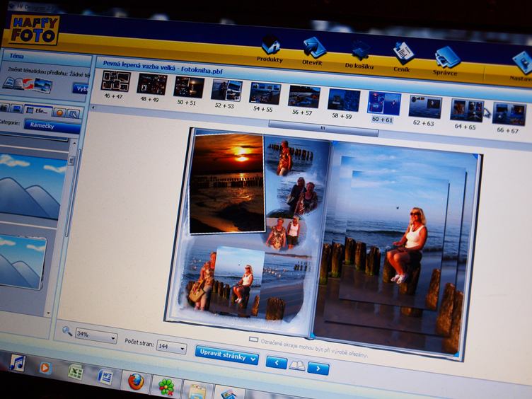Click the 'Pevná lepená vazba velká - Fotokniha.pbf' title

point(163,67)
